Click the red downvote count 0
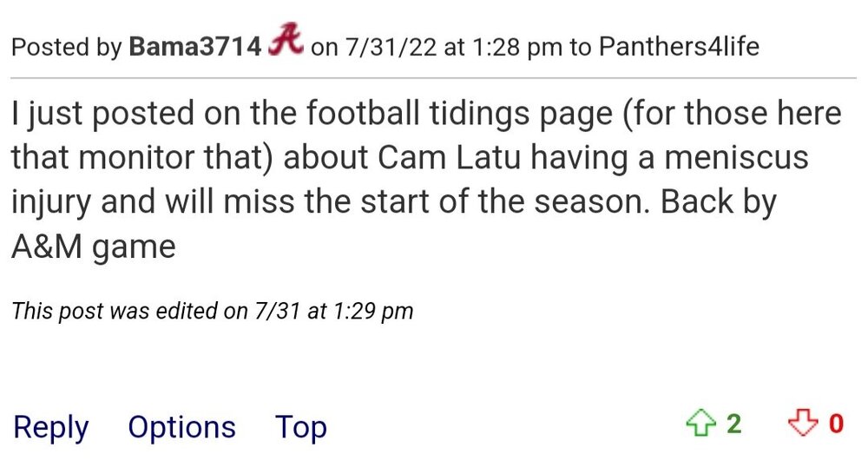868x474 pixels. click(836, 424)
